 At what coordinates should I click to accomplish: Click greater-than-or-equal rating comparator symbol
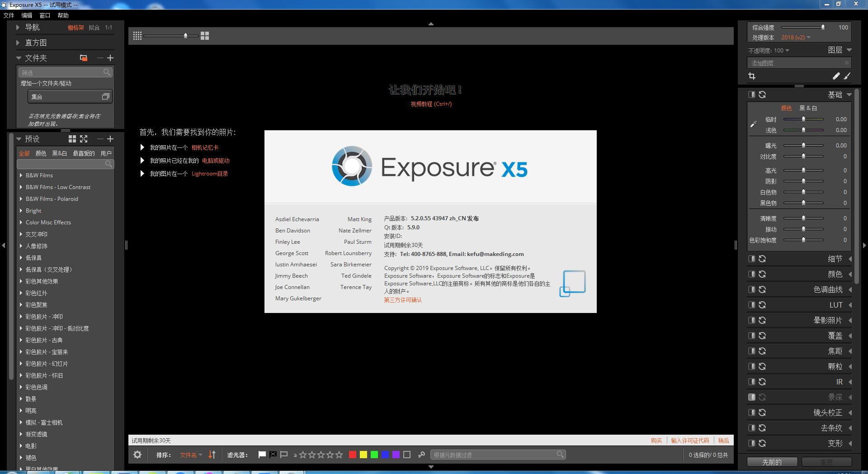point(295,455)
